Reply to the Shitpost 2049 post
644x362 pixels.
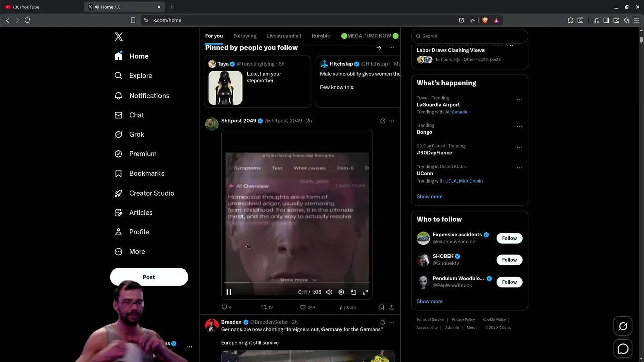point(226,307)
